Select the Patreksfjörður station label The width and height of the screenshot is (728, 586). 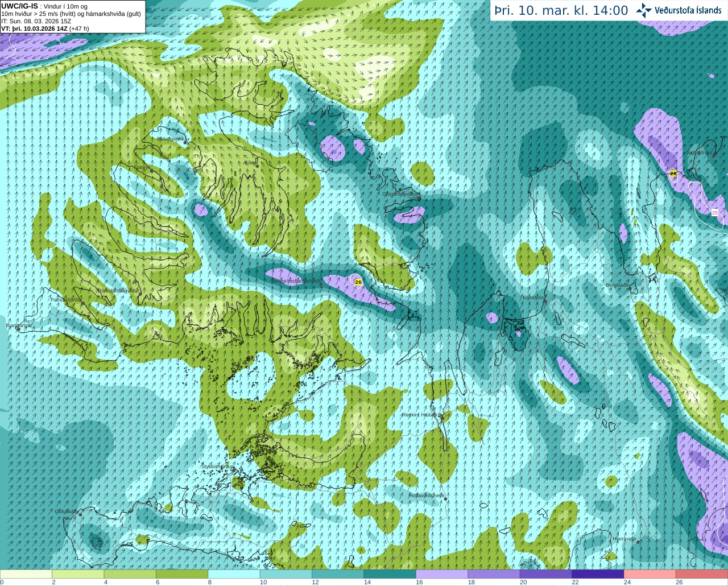tap(67, 299)
